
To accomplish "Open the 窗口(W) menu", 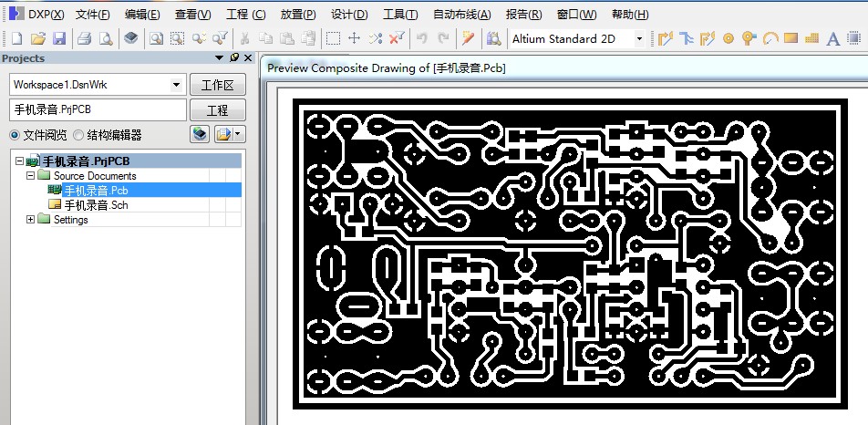I will [576, 15].
